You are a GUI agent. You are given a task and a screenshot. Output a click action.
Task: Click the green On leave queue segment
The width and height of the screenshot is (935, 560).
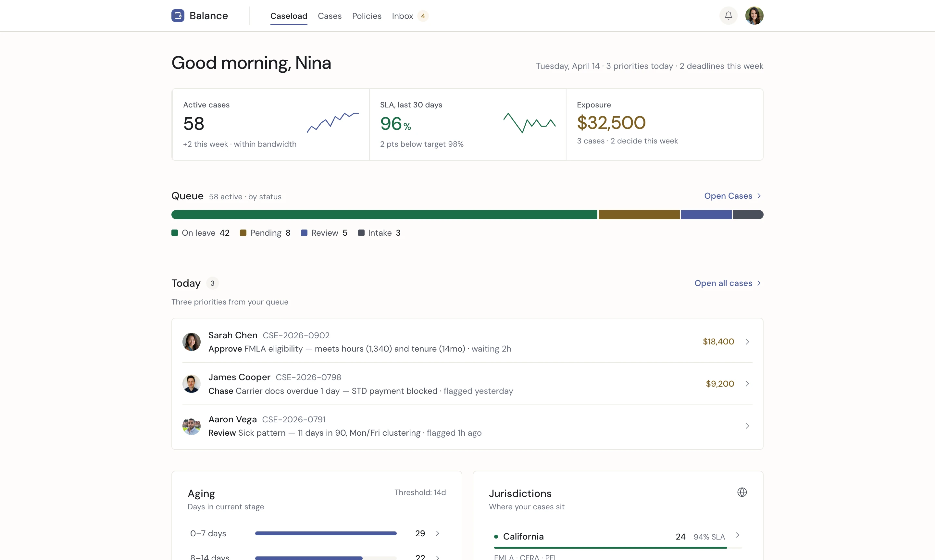point(384,214)
